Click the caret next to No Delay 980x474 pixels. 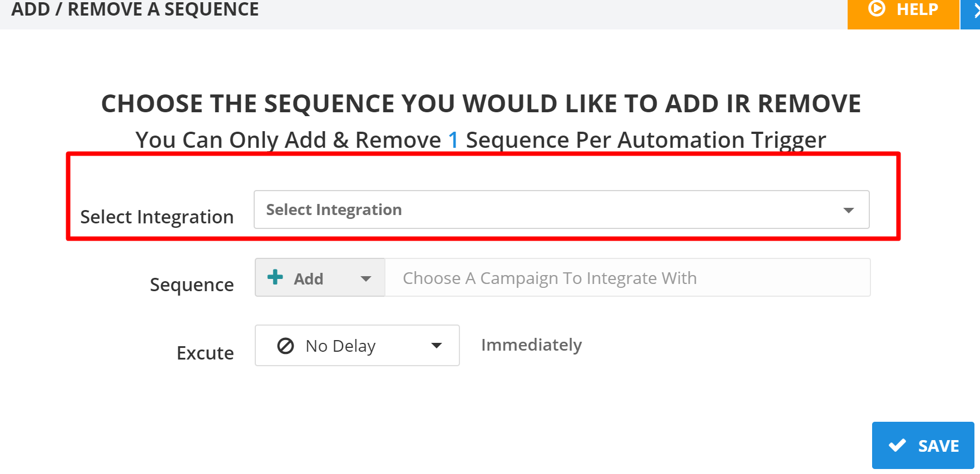[437, 346]
